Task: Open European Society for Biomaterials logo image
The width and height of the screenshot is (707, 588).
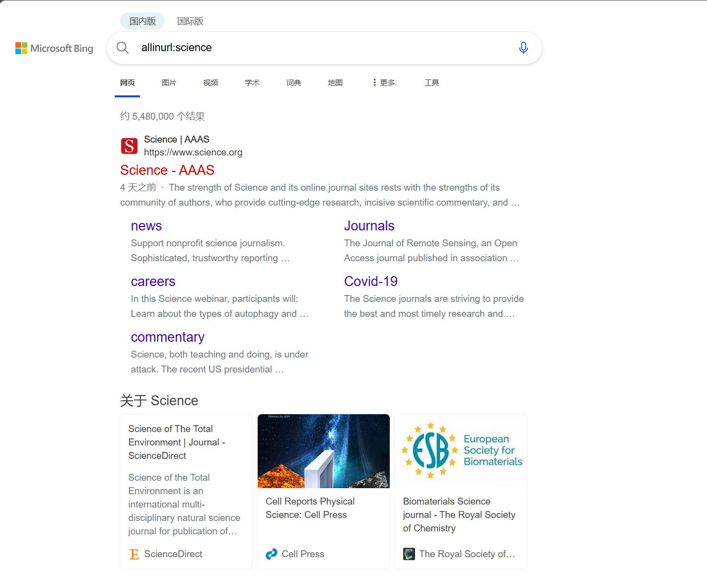Action: pos(461,451)
